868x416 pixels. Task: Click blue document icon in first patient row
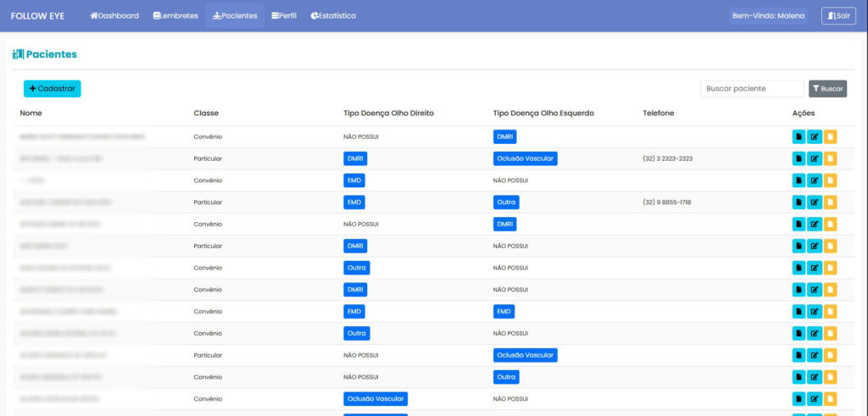pos(798,136)
